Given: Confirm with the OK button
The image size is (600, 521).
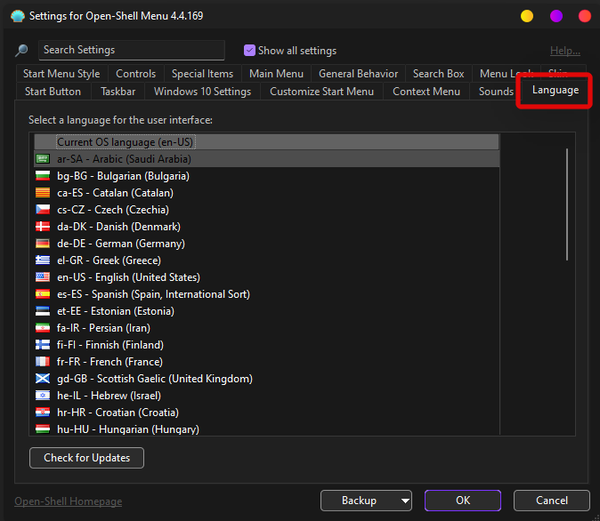Looking at the screenshot, I should [x=462, y=500].
